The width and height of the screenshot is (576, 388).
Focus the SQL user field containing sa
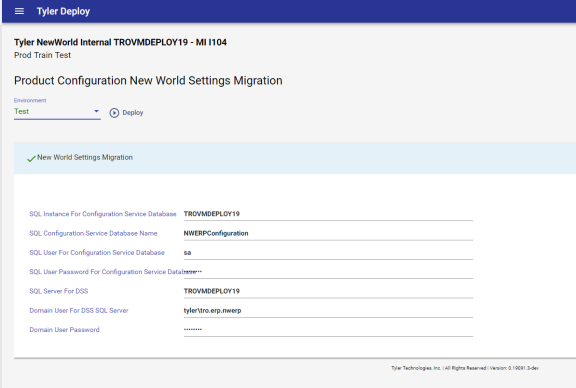click(328, 253)
